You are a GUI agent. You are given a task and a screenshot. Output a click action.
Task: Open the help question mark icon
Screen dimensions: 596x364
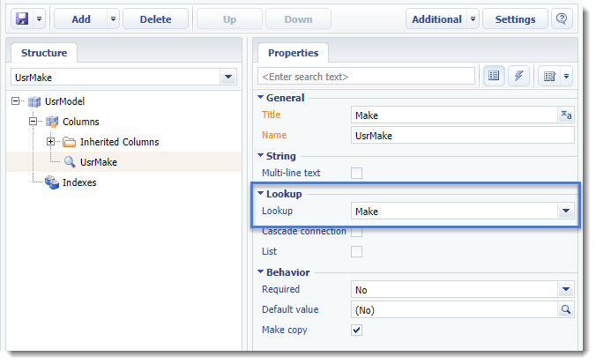tap(562, 19)
